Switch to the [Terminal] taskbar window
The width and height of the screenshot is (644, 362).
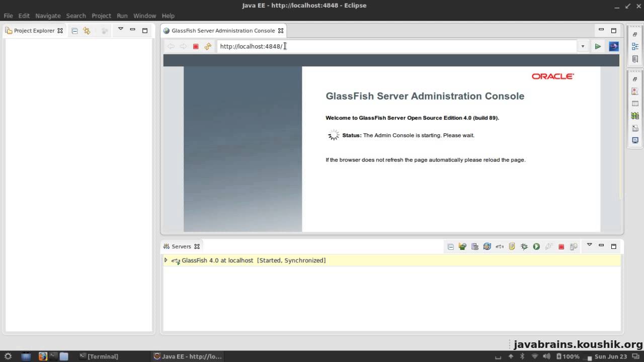(99, 356)
